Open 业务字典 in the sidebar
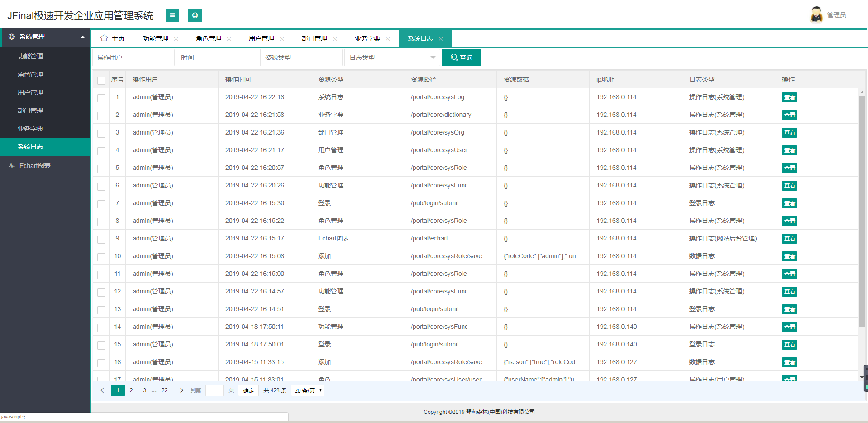Viewport: 868px width, 423px height. point(45,129)
